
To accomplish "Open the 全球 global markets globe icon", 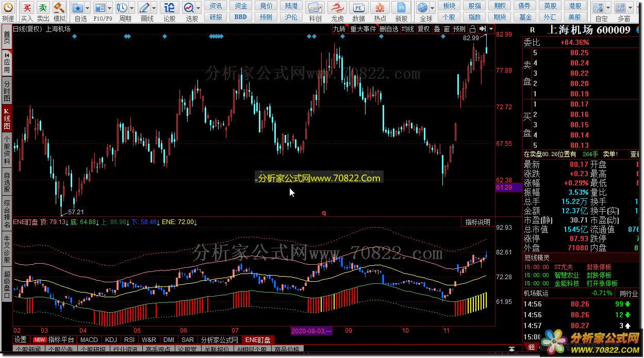I will [423, 8].
